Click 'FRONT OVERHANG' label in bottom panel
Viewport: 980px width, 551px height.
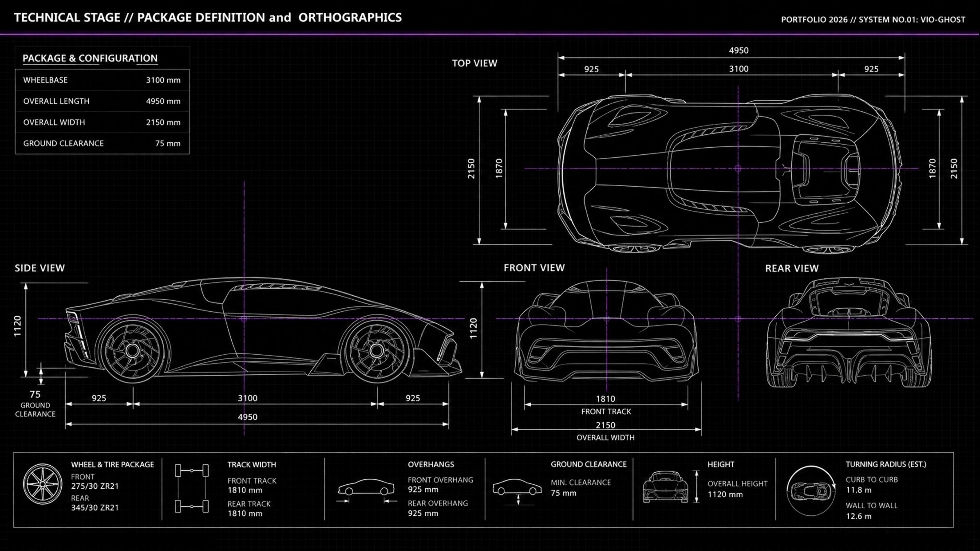[x=441, y=480]
